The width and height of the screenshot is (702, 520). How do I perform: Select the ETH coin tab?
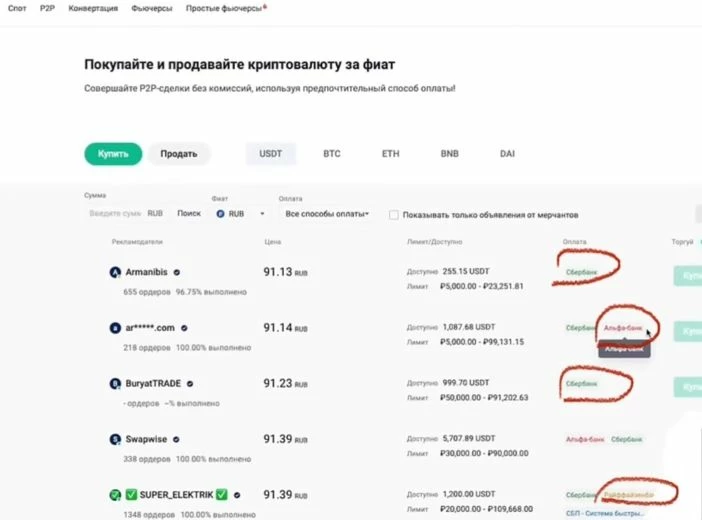390,154
